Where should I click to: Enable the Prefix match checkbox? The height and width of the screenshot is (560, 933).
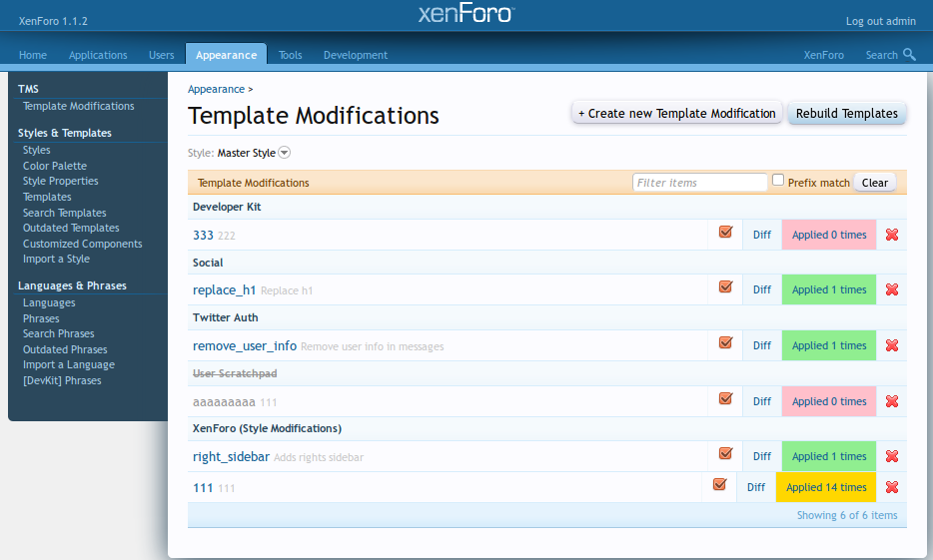pos(778,181)
